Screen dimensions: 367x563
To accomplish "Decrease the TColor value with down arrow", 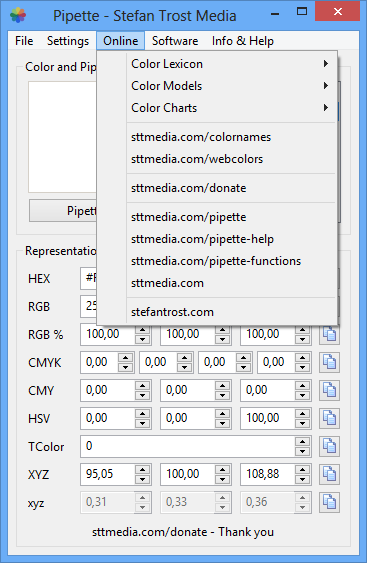I will tap(303, 451).
